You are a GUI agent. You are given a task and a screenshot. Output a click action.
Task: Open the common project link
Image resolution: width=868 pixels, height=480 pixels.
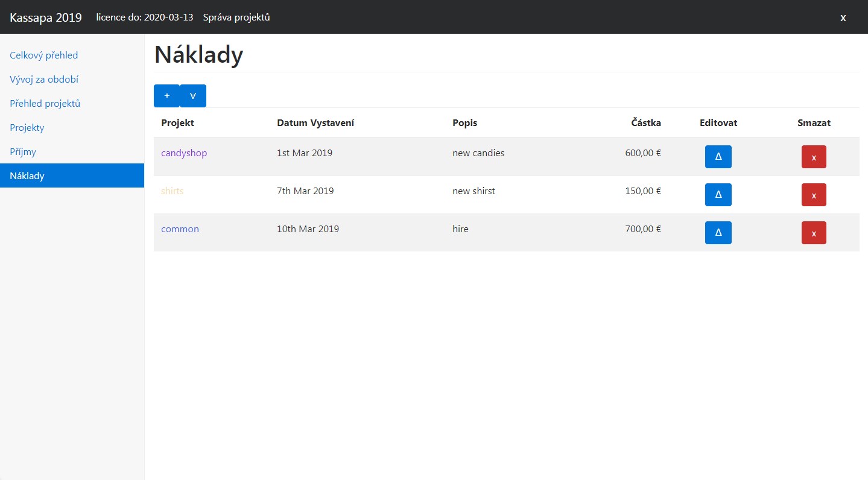[180, 229]
